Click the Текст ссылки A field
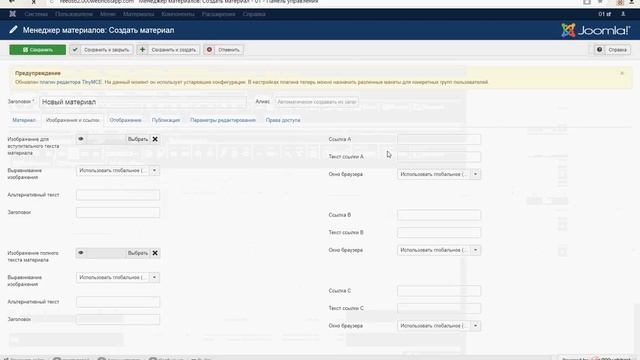Image resolution: width=640 pixels, height=360 pixels. [x=439, y=157]
